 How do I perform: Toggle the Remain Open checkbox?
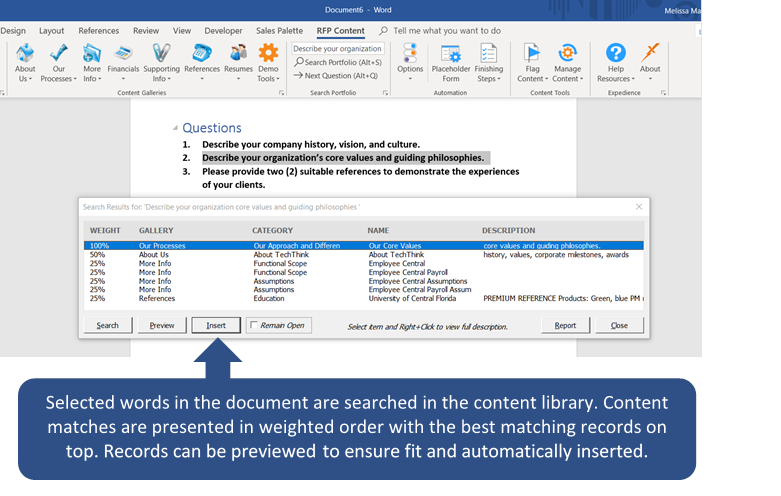[x=254, y=325]
